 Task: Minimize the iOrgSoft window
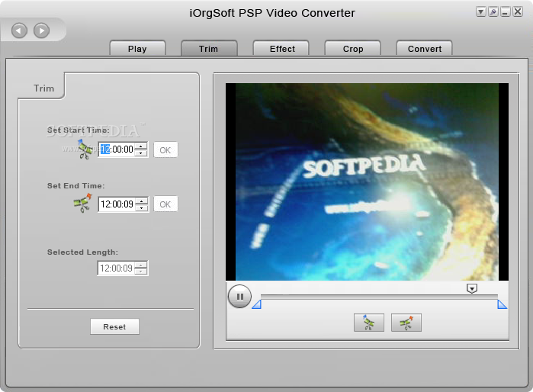(x=505, y=12)
